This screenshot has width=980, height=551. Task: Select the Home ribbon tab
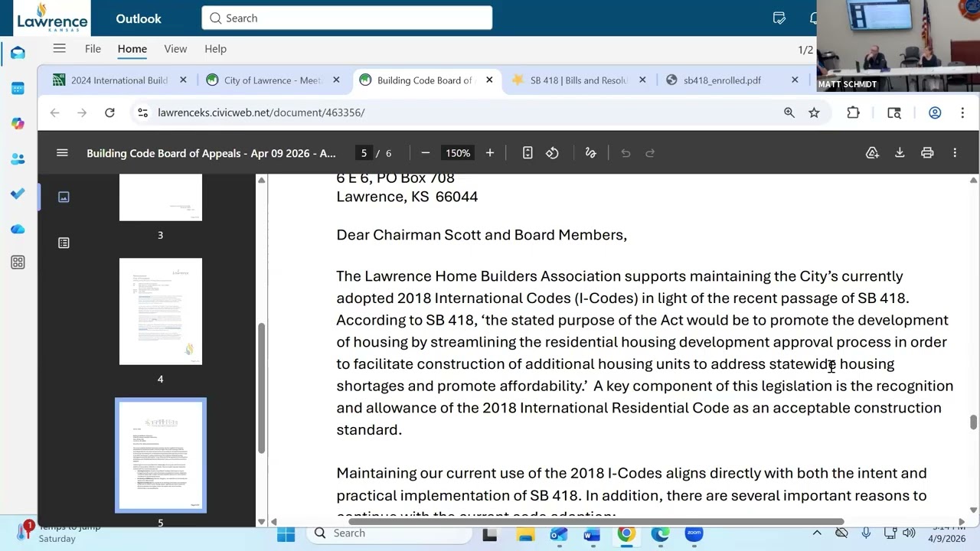point(132,48)
